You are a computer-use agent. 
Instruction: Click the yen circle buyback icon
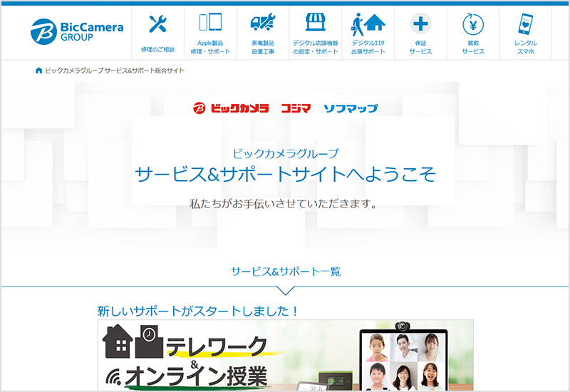click(x=473, y=24)
